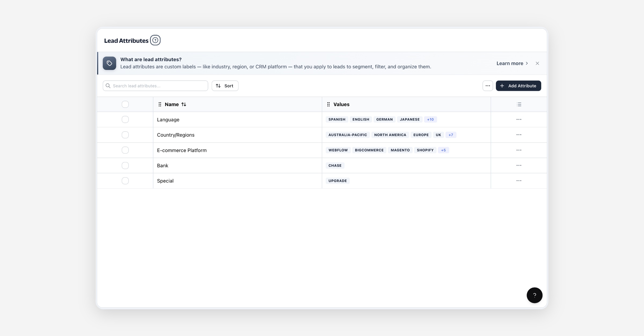Select all rows with header checkbox
644x336 pixels.
125,104
